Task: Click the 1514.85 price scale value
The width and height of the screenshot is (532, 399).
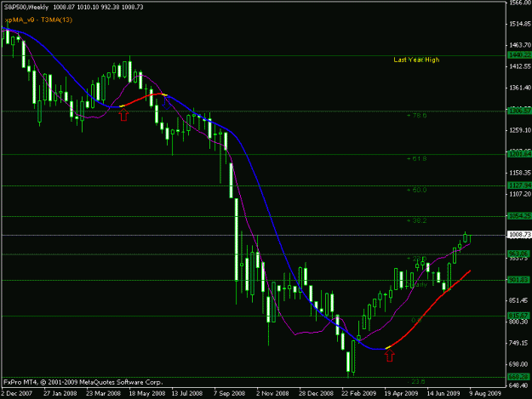Action: pyautogui.click(x=520, y=24)
